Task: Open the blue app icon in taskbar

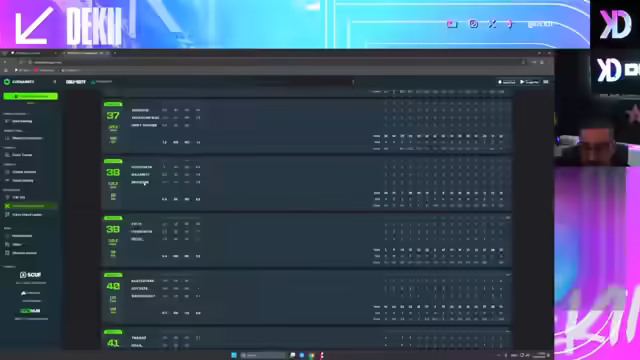Action: (302, 355)
